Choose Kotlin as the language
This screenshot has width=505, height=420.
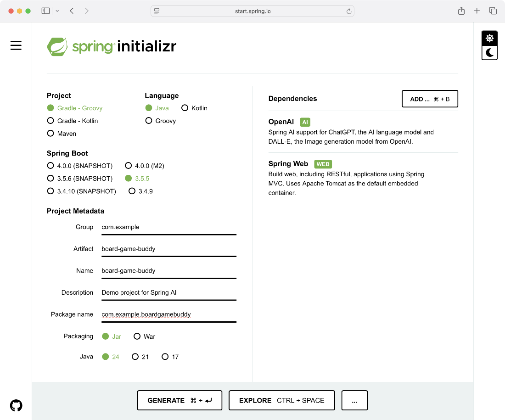tap(194, 108)
